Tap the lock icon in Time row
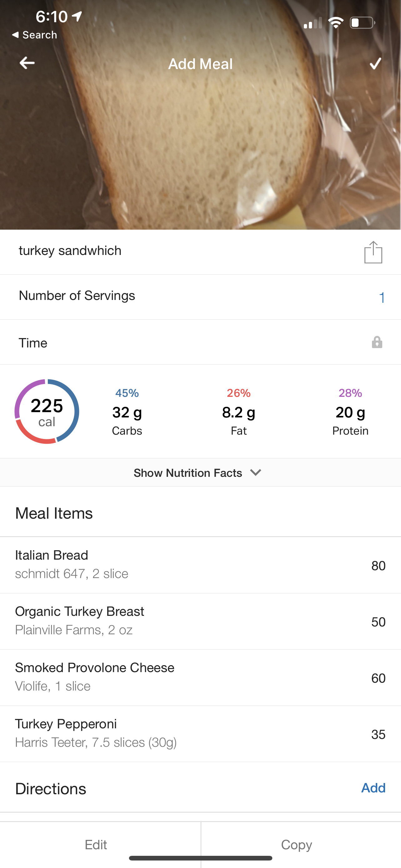Screen dimensions: 401x868 pyautogui.click(x=377, y=342)
